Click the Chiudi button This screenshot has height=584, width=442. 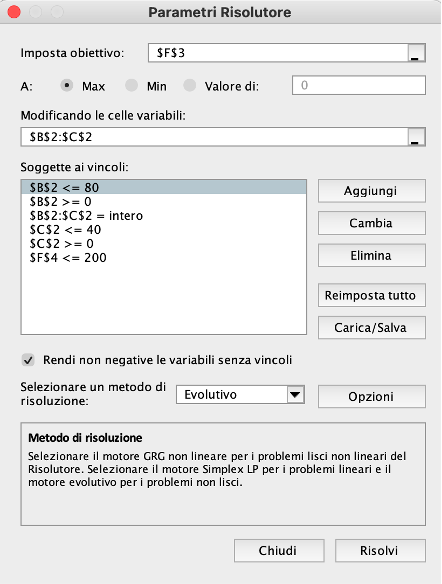point(279,550)
